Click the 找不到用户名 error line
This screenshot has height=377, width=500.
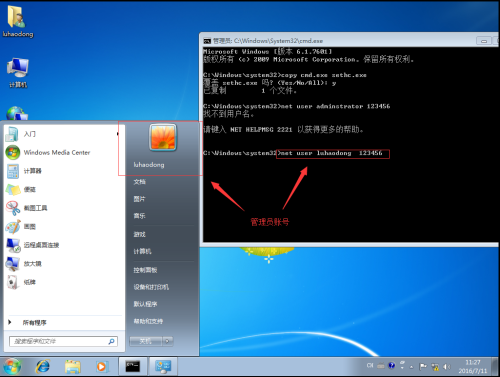tap(229, 114)
